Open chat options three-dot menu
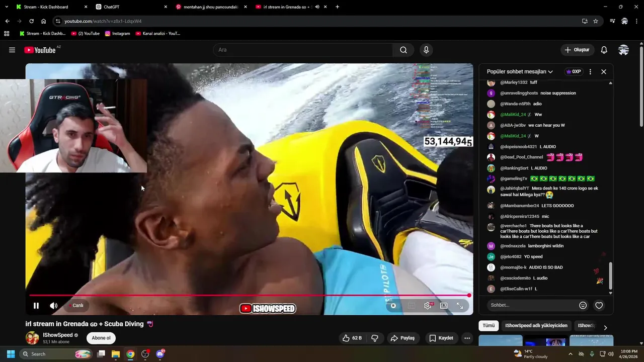Viewport: 644px width, 362px height. point(590,71)
